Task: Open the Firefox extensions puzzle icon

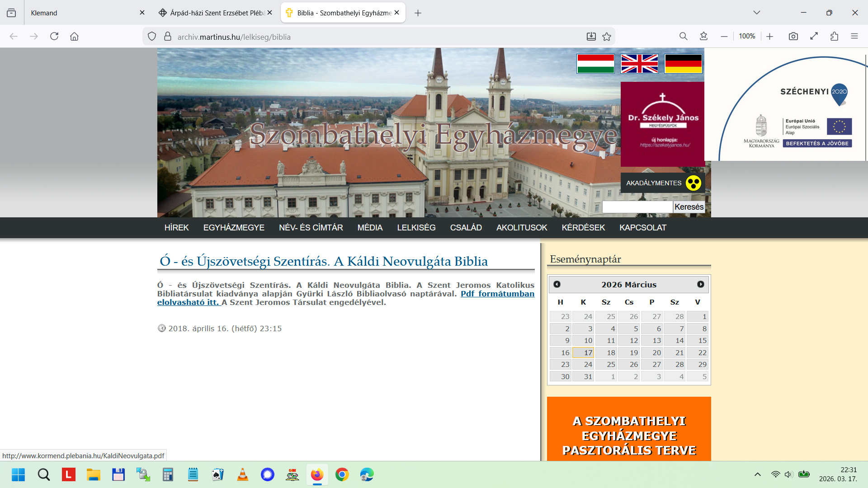Action: [x=834, y=37]
